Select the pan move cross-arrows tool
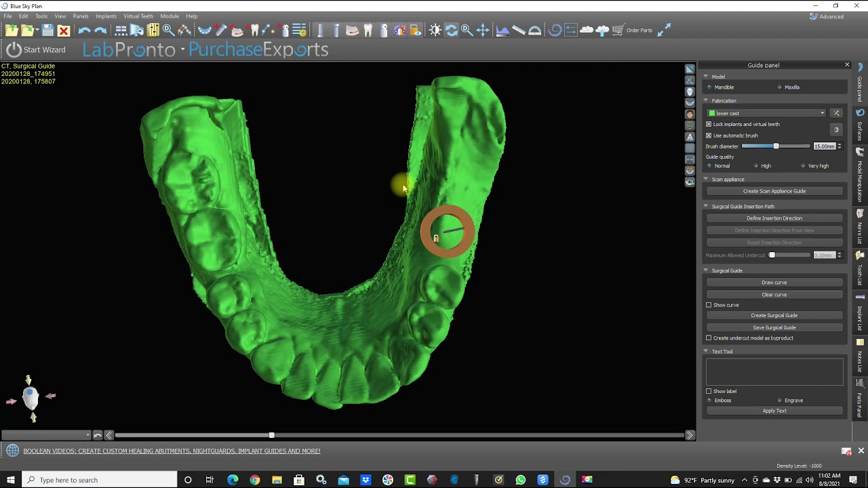The height and width of the screenshot is (488, 868). click(482, 30)
